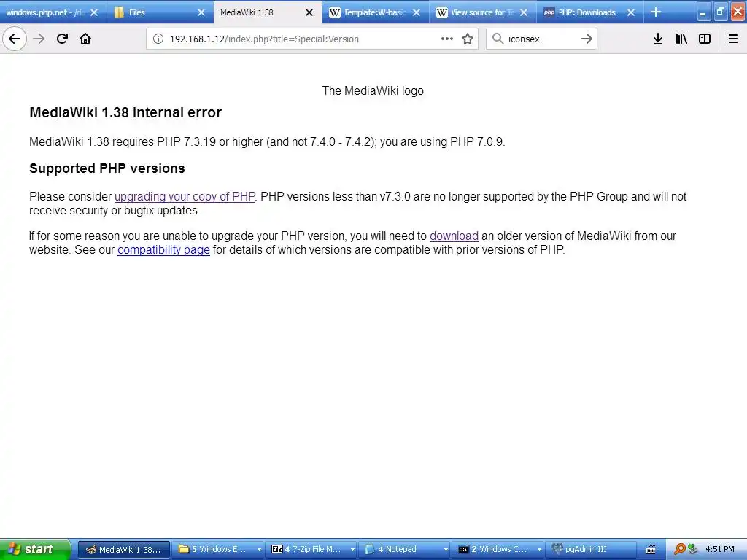Expand the Windows Command group dropdown arrow
This screenshot has width=747, height=560.
point(539,550)
